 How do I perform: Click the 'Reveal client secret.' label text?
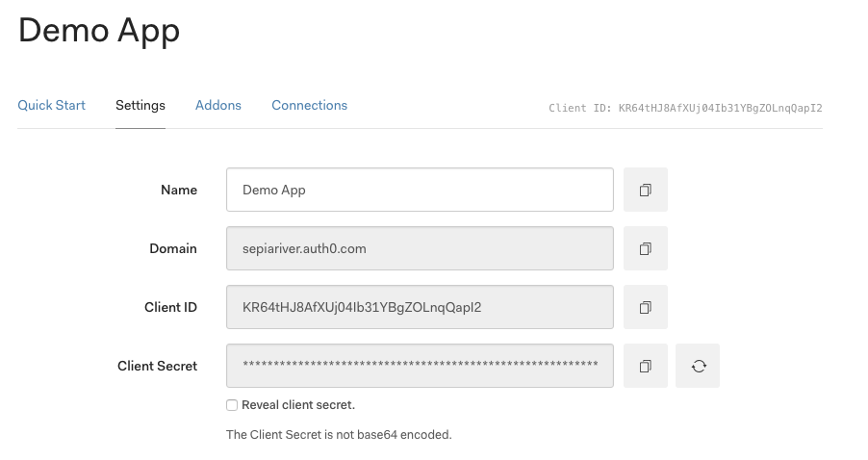[298, 405]
